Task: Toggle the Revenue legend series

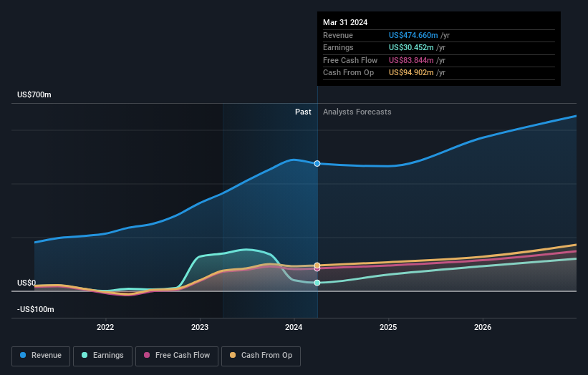Action: 41,356
